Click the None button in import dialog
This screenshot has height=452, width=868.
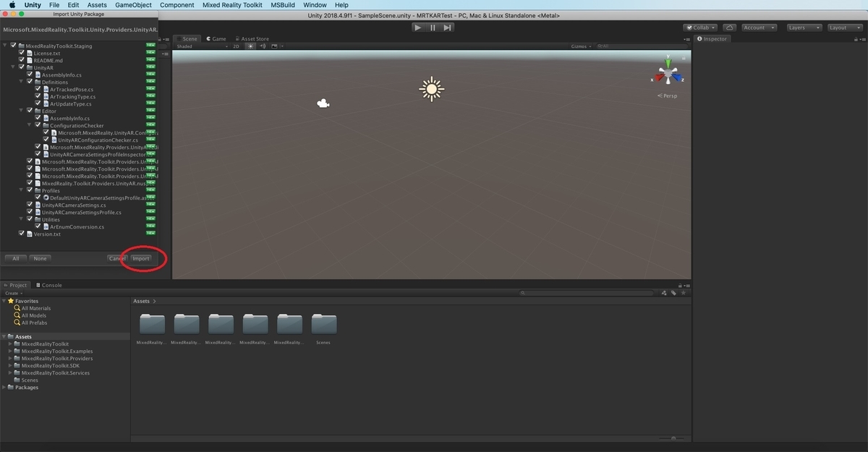[x=40, y=258]
